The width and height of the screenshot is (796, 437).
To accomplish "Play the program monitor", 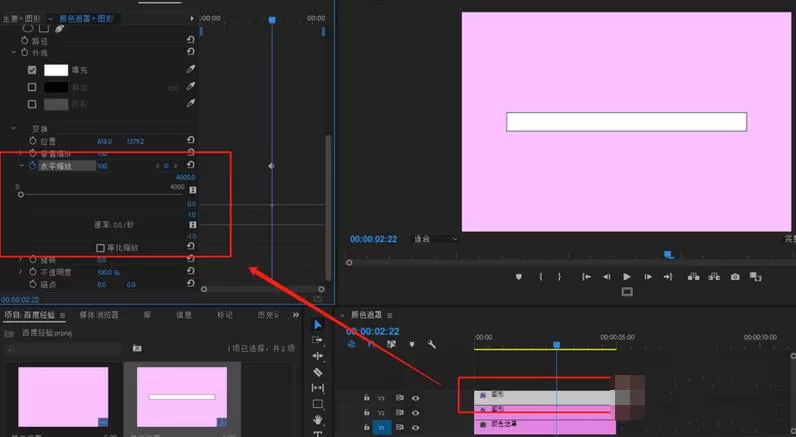I will 627,277.
